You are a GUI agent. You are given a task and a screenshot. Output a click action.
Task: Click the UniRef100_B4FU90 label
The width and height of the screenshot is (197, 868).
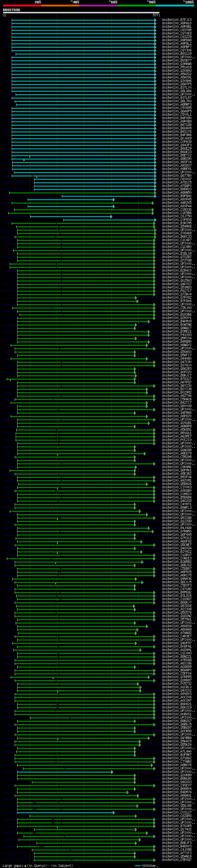coord(176,118)
